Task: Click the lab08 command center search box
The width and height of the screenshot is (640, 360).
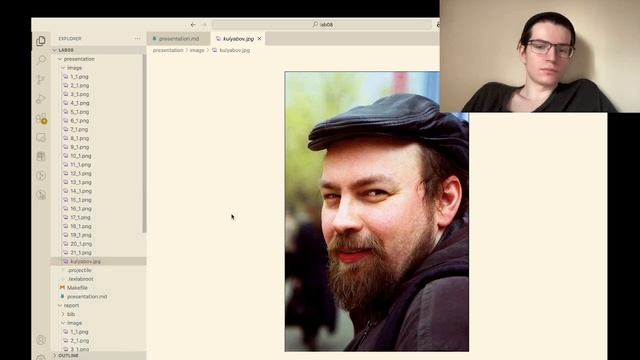Action: pos(323,24)
